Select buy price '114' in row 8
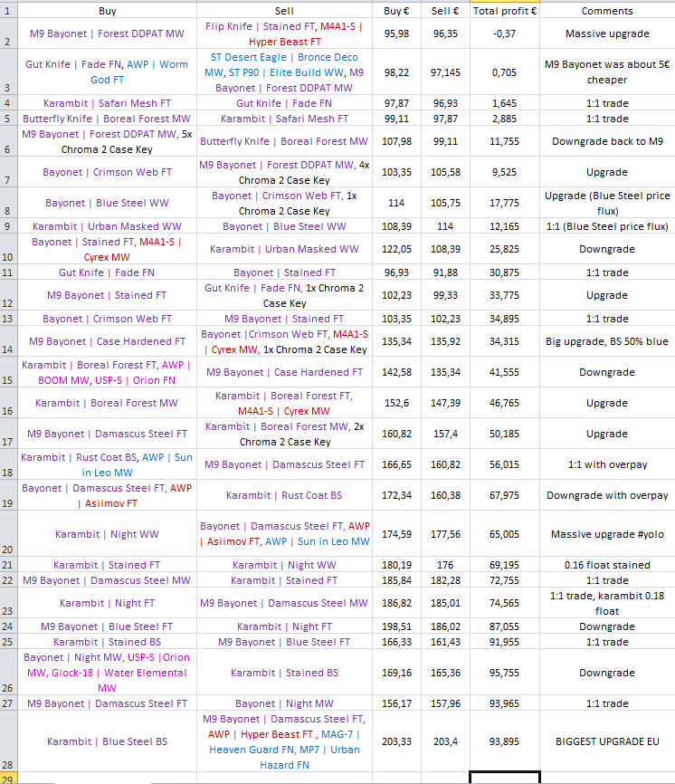 (396, 203)
